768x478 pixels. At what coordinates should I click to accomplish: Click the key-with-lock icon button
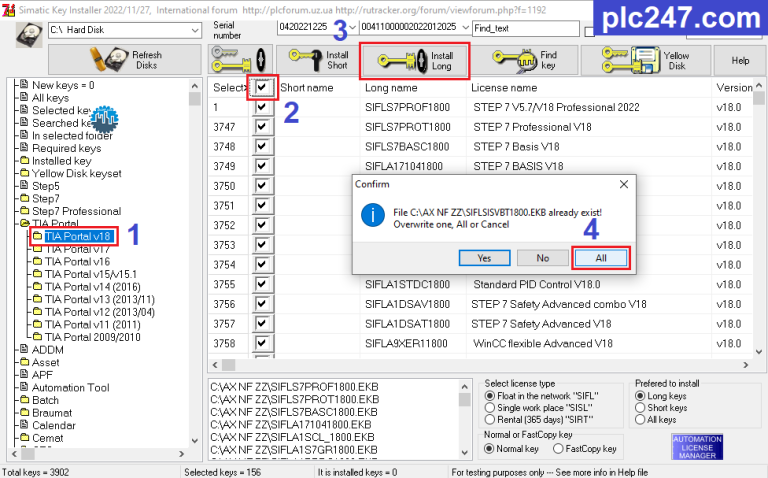(240, 60)
